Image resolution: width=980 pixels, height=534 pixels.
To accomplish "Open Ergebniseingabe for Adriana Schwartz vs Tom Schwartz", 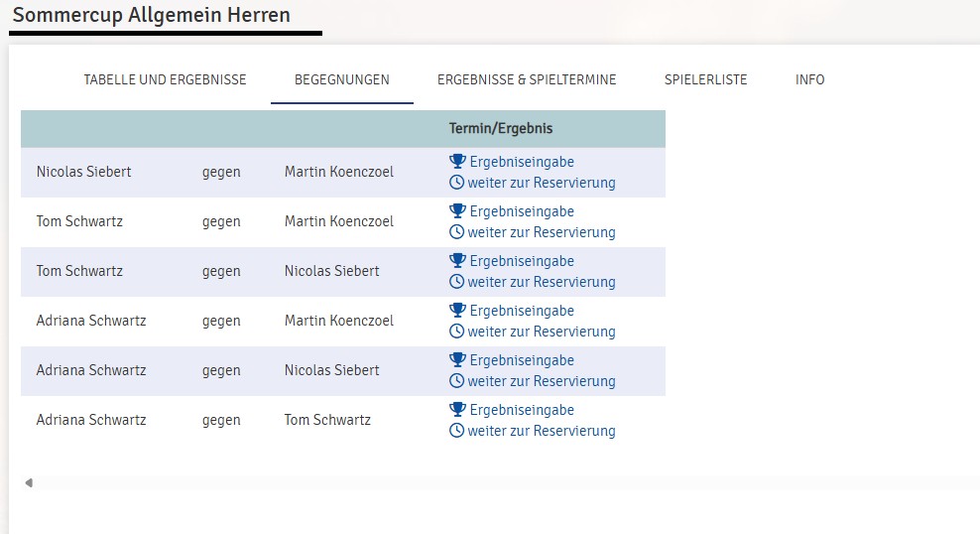I will point(522,410).
